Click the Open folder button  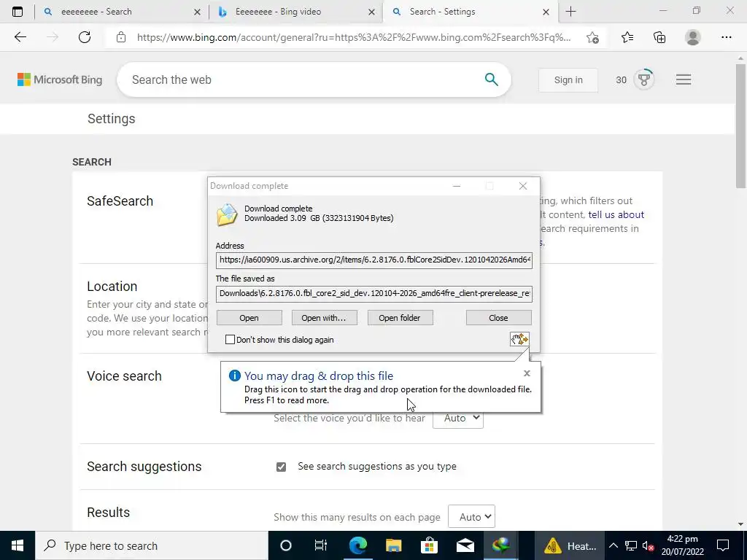pos(400,318)
